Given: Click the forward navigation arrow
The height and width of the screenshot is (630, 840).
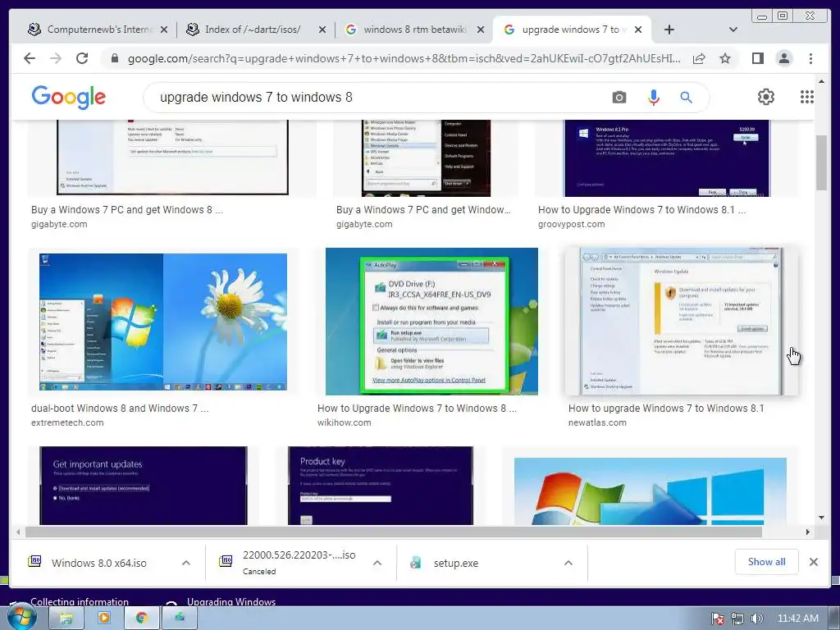Looking at the screenshot, I should coord(56,58).
